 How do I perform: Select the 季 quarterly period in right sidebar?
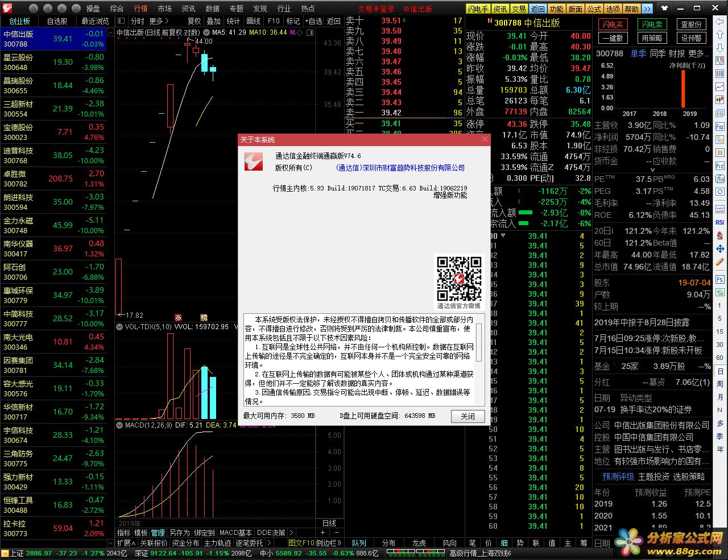point(720,436)
